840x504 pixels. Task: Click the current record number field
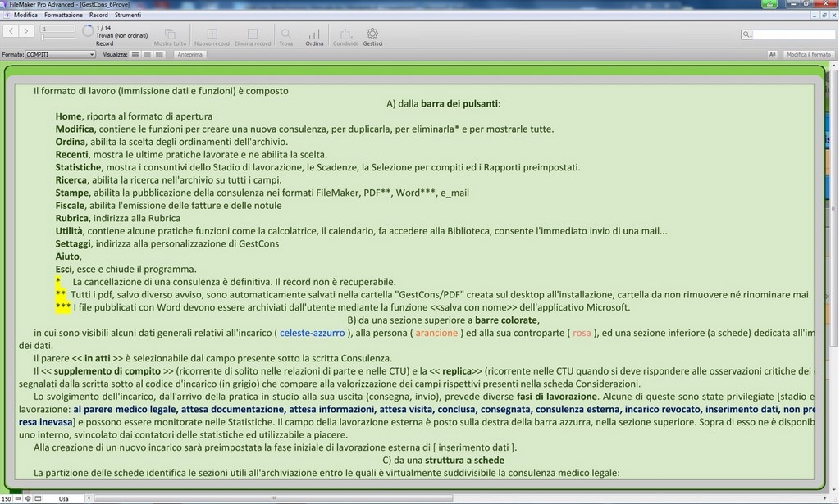pos(58,29)
